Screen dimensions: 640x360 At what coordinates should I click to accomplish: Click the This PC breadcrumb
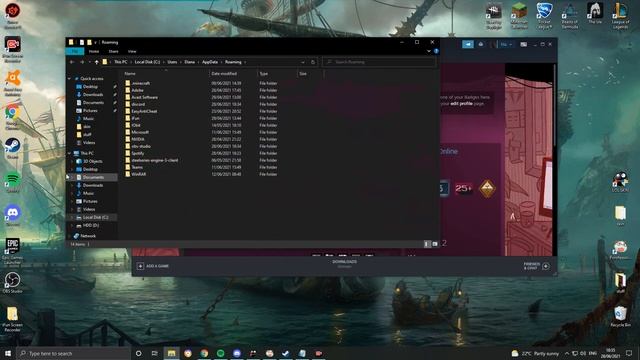[120, 62]
